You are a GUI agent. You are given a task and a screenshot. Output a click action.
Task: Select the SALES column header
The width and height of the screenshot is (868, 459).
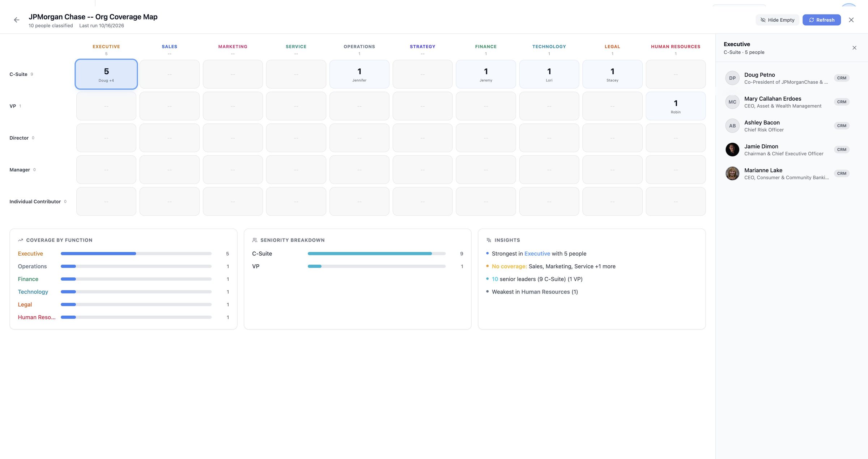[169, 47]
